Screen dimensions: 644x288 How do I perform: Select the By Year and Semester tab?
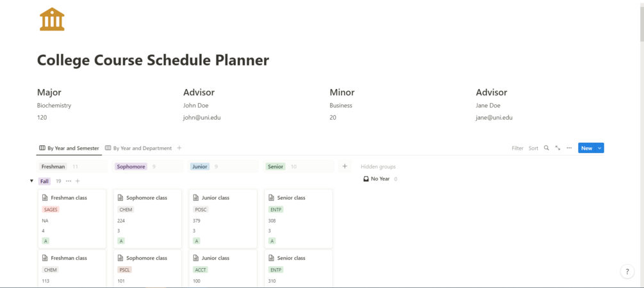(69, 148)
